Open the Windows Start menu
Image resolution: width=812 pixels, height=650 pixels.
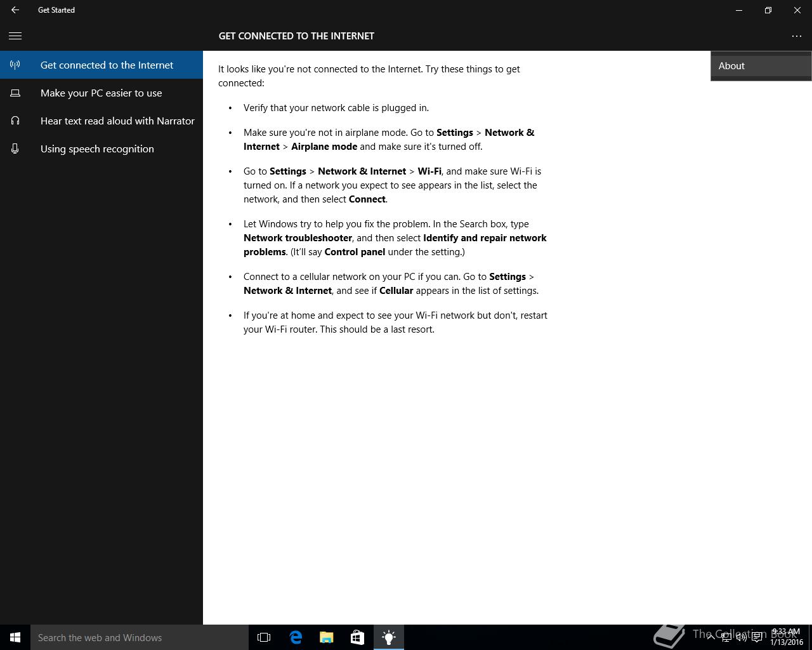pos(15,637)
